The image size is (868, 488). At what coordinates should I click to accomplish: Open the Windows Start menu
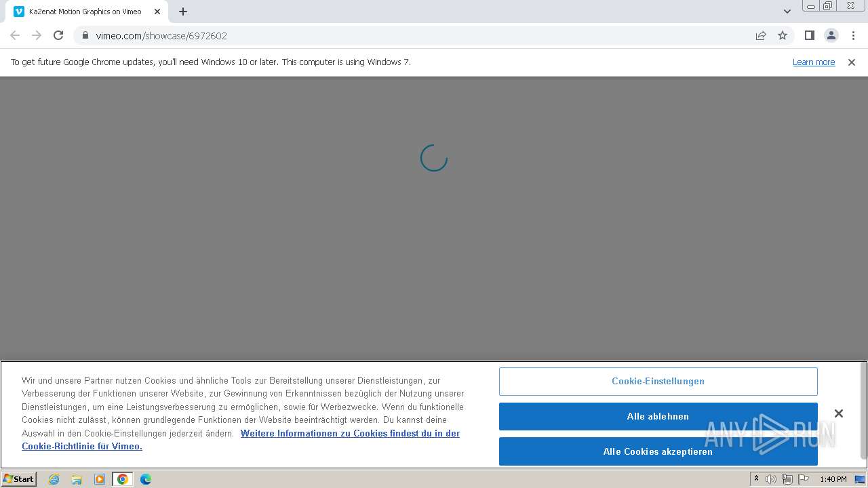click(x=18, y=479)
